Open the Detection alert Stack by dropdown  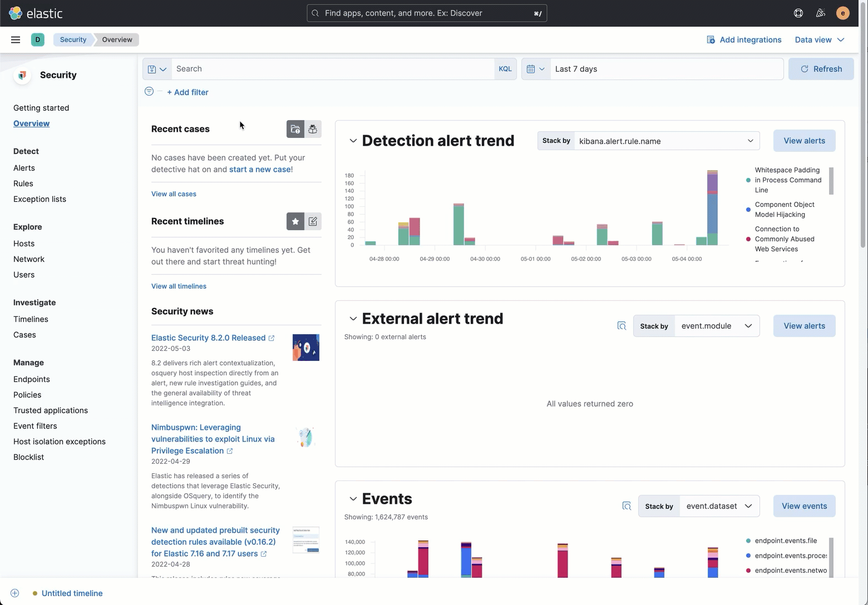[666, 141]
